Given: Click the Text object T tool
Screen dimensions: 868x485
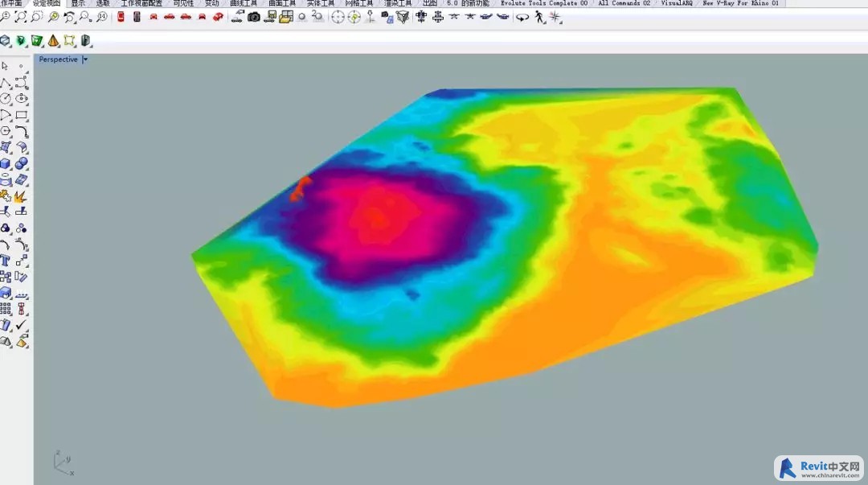Looking at the screenshot, I should 6,261.
